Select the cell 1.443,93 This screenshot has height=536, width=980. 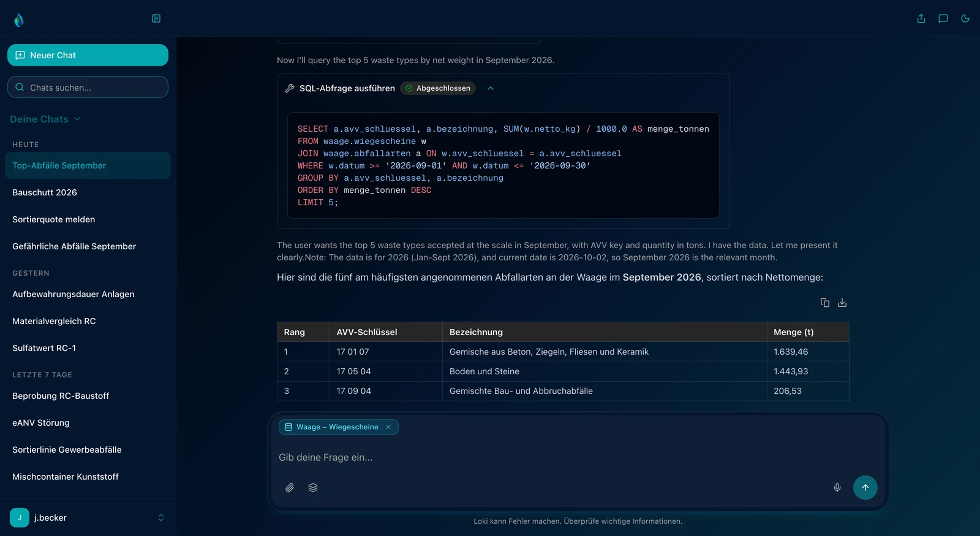click(808, 371)
